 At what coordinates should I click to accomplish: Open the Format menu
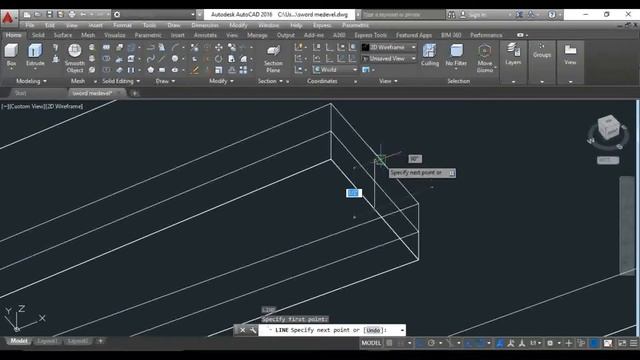coord(122,25)
